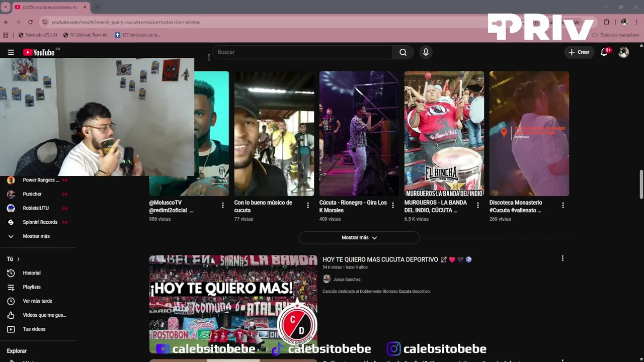Open the YouTube hamburger guide menu
644x362 pixels.
11,52
